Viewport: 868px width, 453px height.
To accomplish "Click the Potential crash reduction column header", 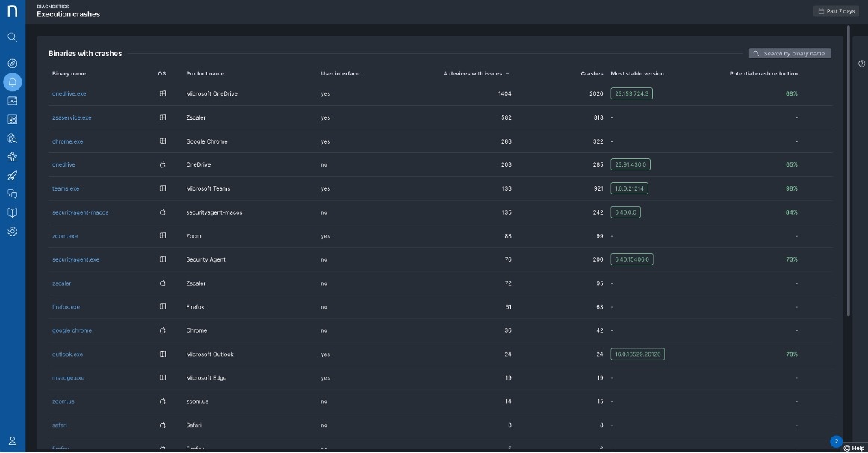I will coord(763,74).
